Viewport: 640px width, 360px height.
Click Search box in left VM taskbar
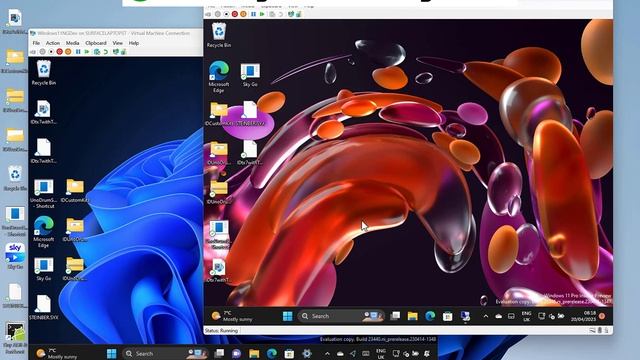165,353
